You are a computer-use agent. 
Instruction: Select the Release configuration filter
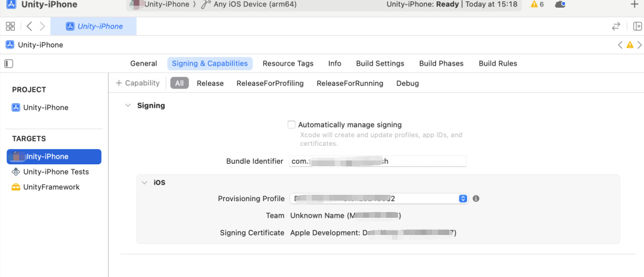pos(210,83)
